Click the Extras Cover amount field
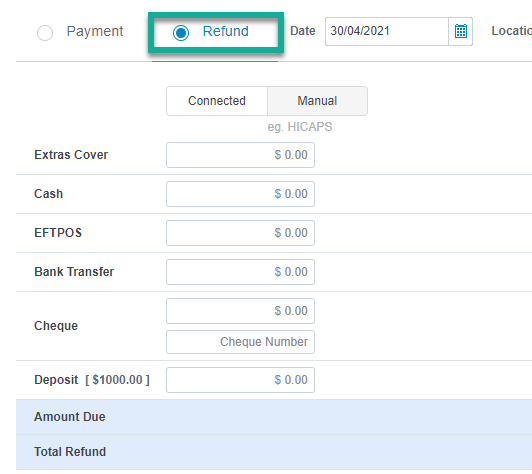This screenshot has width=532, height=474. point(240,155)
